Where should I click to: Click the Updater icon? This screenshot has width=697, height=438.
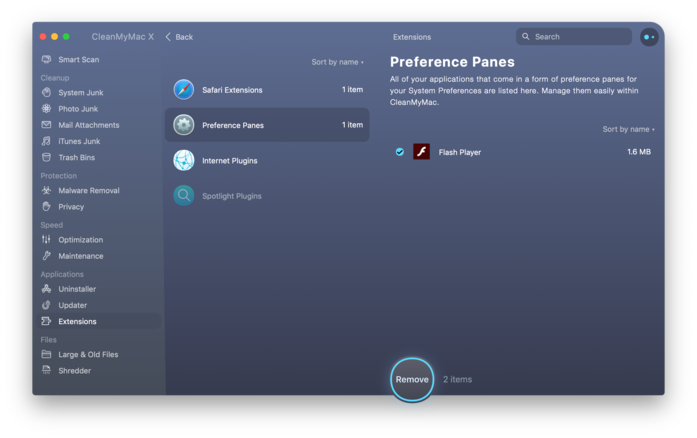[x=46, y=305]
